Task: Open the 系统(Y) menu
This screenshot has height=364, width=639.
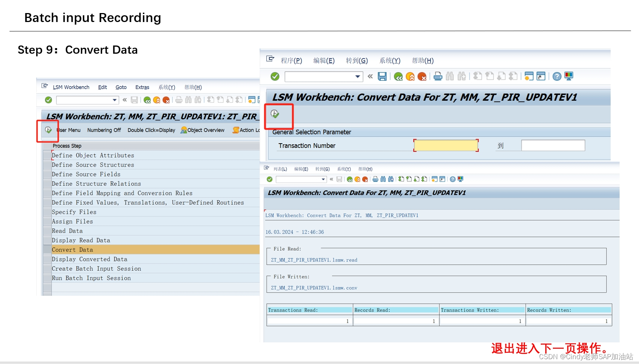Action: pos(389,60)
